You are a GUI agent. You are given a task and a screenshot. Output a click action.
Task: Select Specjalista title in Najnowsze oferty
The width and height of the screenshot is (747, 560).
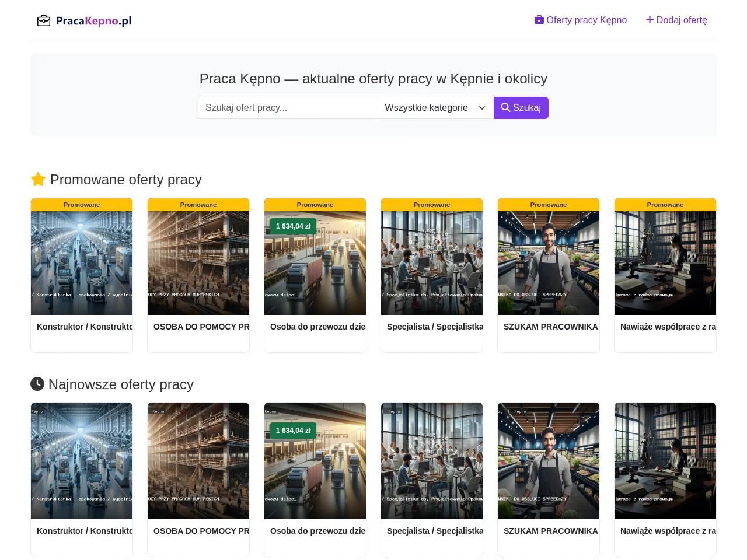[435, 531]
